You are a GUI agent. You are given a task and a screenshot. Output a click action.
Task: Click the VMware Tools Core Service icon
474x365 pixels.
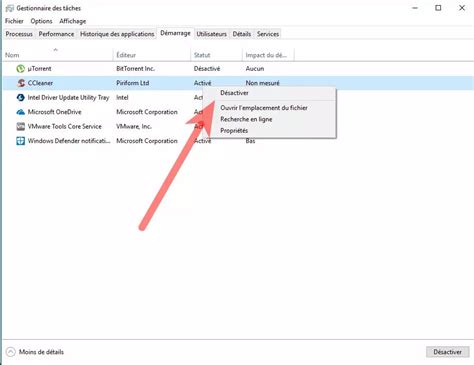21,126
